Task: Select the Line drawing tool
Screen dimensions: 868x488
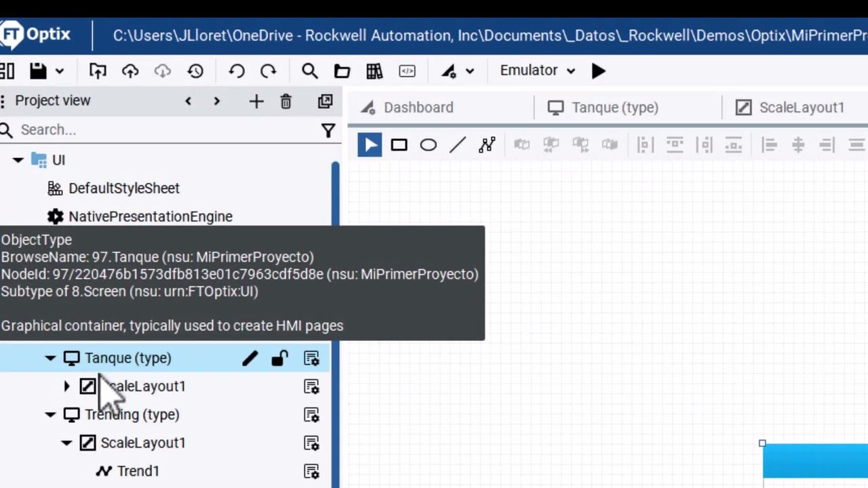Action: tap(458, 145)
